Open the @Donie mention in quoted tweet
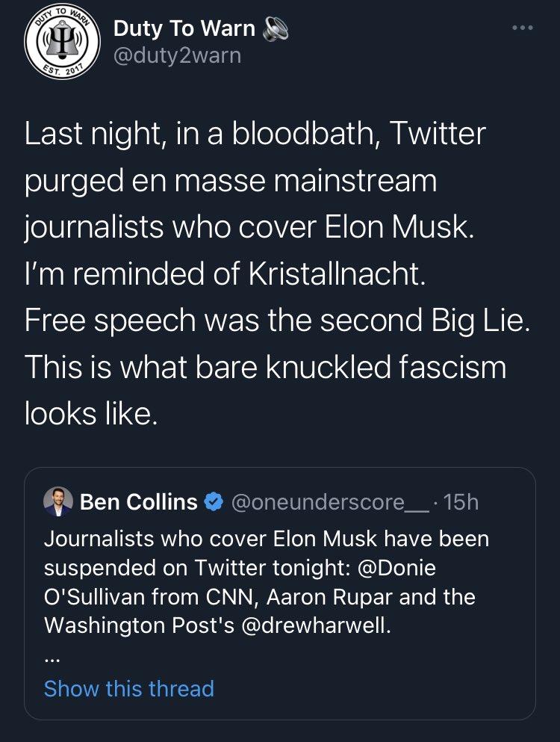This screenshot has width=560, height=742. click(x=396, y=567)
